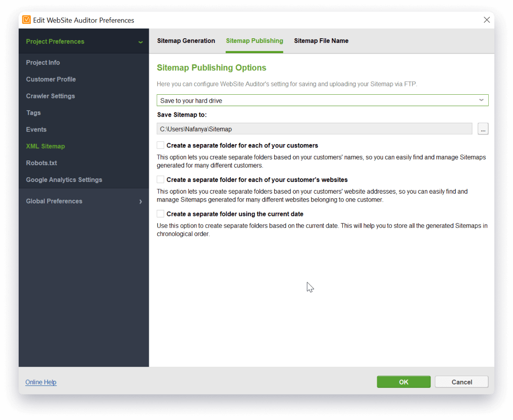
Task: Open Robots.txt settings
Action: [42, 163]
